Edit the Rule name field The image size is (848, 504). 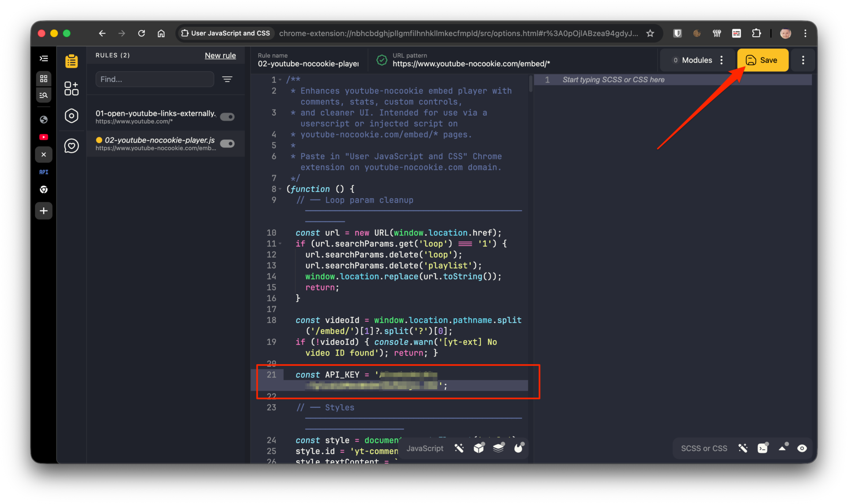coord(308,60)
